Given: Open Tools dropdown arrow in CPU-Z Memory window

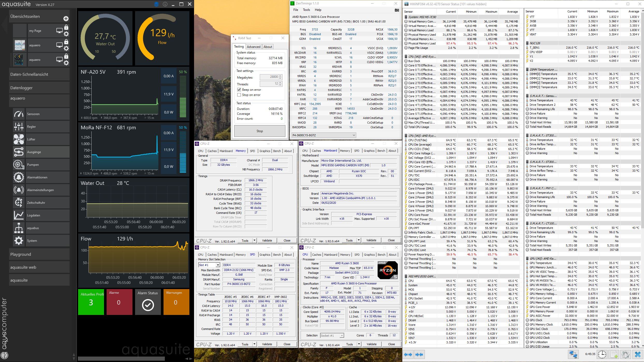Looking at the screenshot, I should [254, 240].
